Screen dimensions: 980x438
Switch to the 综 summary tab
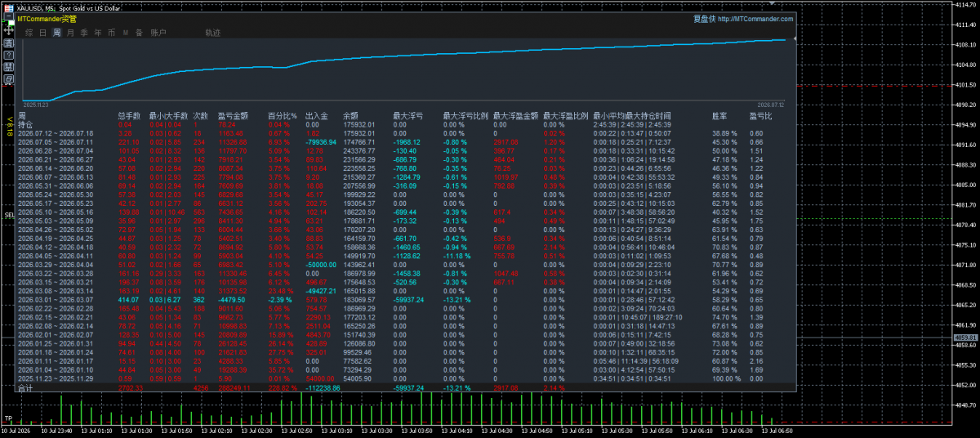29,33
